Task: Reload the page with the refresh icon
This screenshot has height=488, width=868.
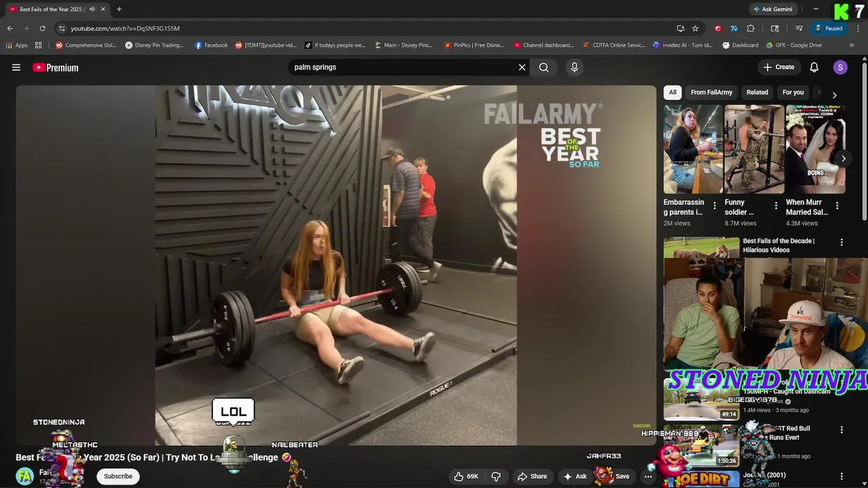Action: click(42, 28)
